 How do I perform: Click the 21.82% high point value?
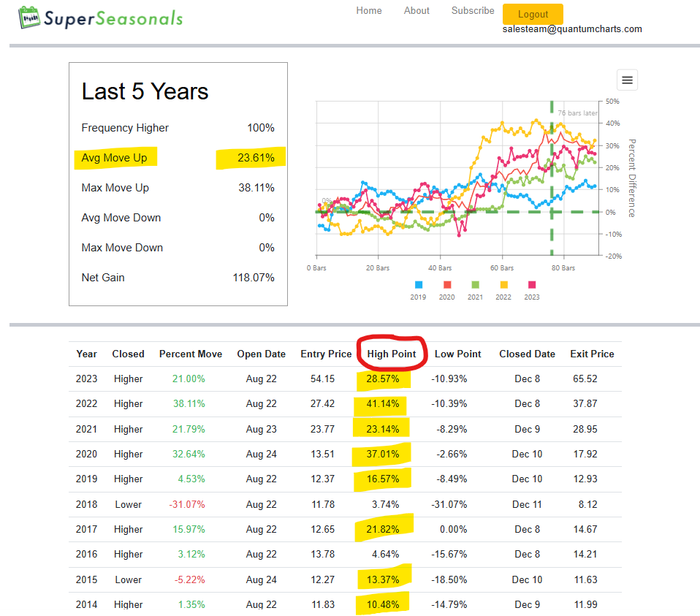(383, 529)
